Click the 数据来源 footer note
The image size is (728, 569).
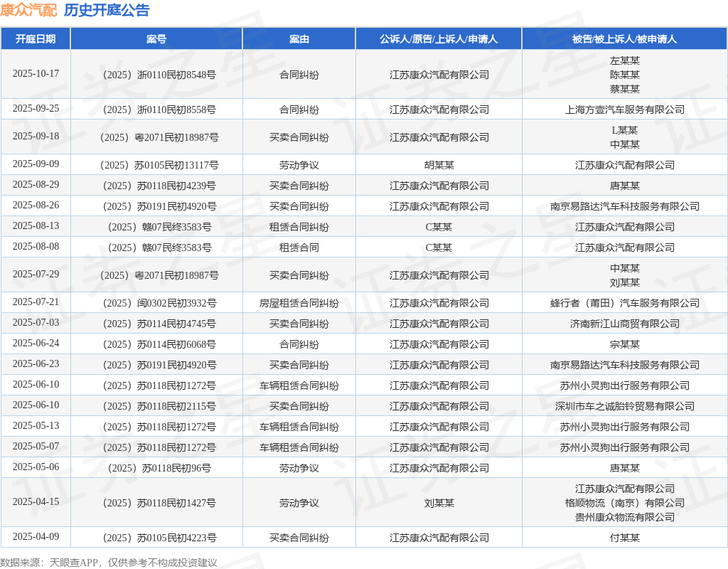tap(109, 563)
